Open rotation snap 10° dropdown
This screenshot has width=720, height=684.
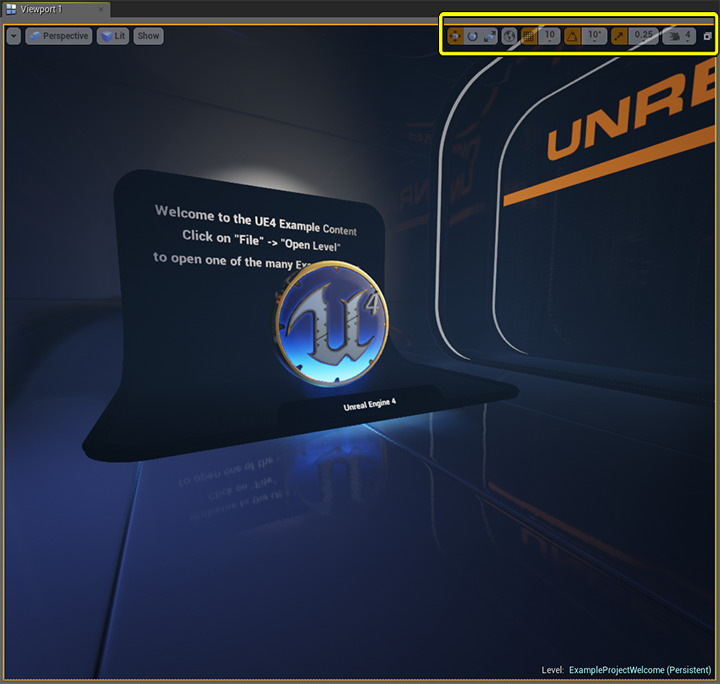594,36
